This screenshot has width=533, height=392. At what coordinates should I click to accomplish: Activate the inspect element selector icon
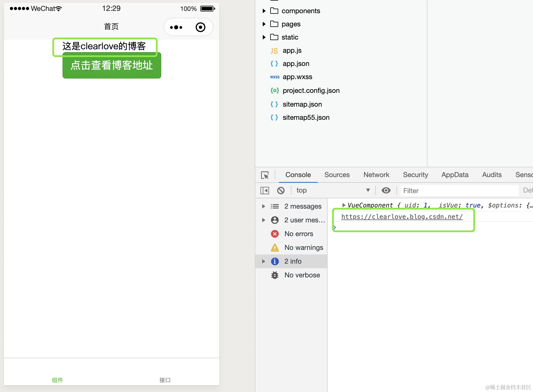pos(265,175)
